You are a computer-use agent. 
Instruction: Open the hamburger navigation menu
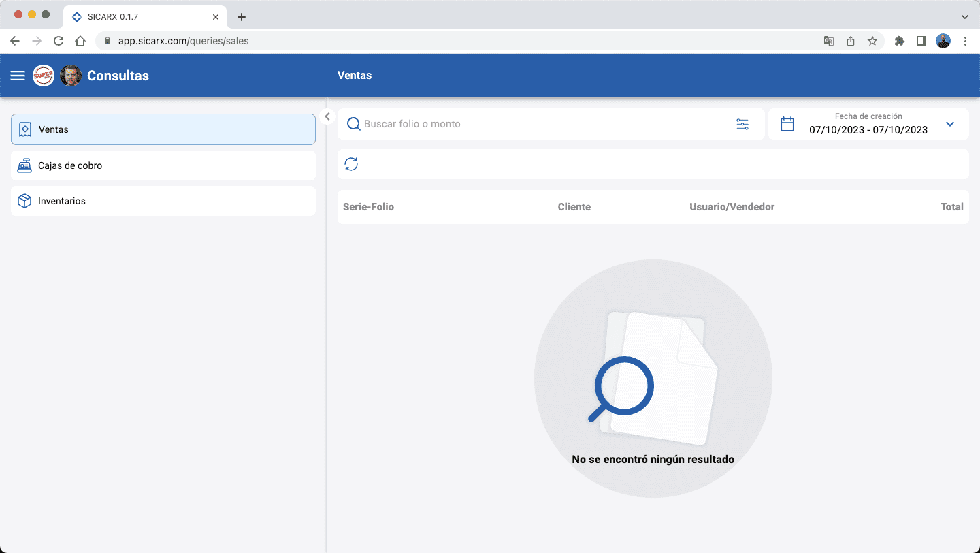[18, 76]
